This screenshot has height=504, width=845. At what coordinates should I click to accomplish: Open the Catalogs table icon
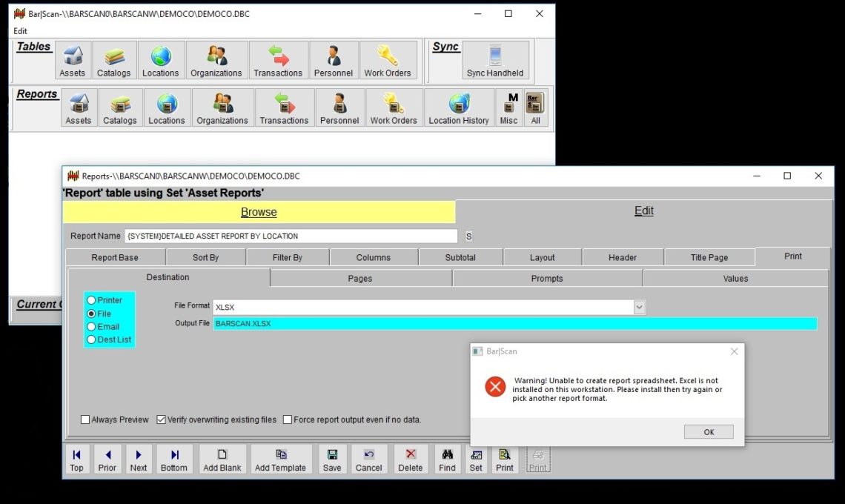point(113,60)
